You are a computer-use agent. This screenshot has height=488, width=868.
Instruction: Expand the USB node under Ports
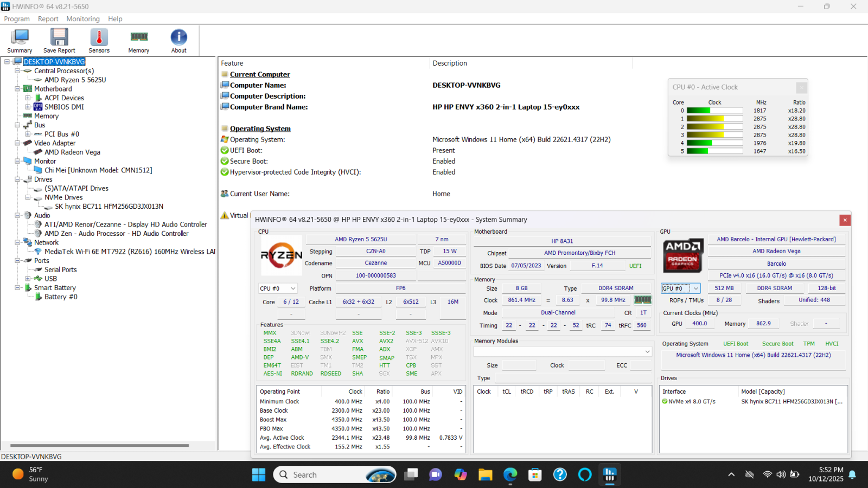click(x=28, y=279)
